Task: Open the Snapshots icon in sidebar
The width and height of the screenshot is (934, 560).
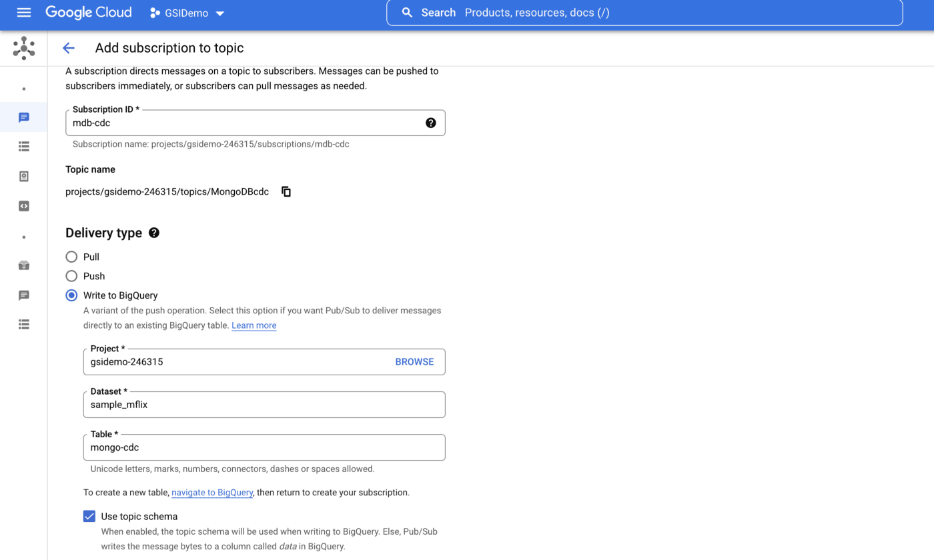Action: (24, 177)
